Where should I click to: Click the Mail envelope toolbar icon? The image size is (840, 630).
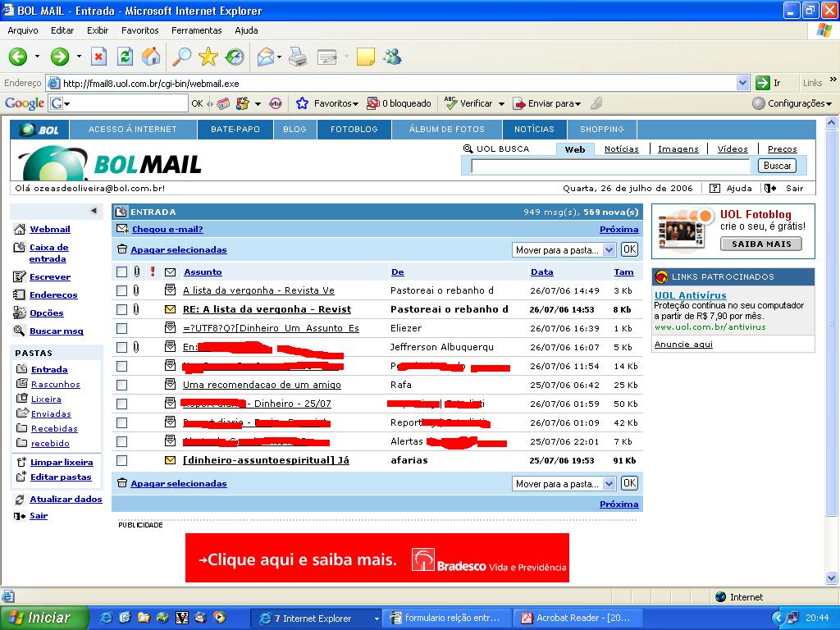point(266,57)
